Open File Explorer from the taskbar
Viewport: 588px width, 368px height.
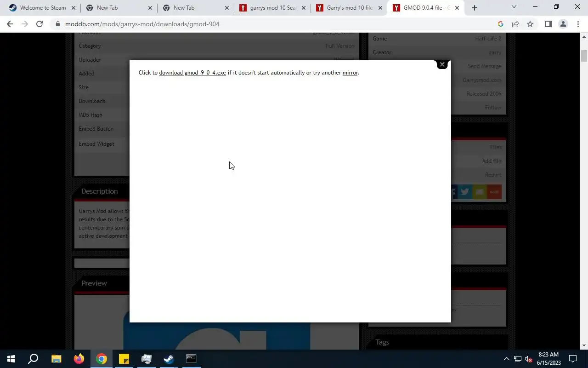56,359
